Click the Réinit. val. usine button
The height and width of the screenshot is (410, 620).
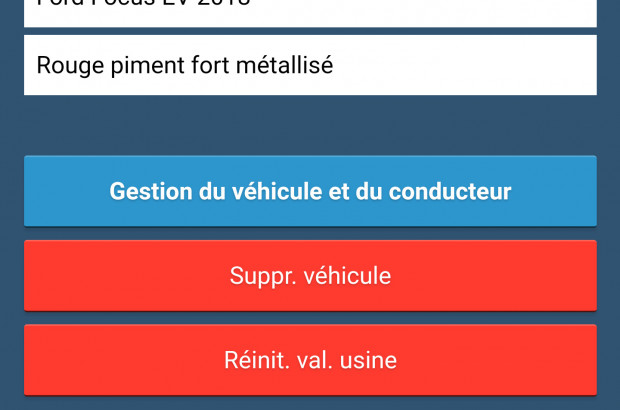pos(310,360)
